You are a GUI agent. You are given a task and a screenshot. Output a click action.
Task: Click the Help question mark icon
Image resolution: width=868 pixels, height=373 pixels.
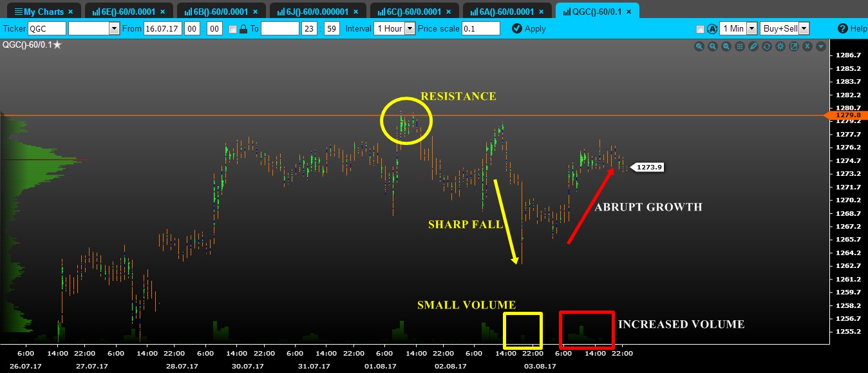842,29
